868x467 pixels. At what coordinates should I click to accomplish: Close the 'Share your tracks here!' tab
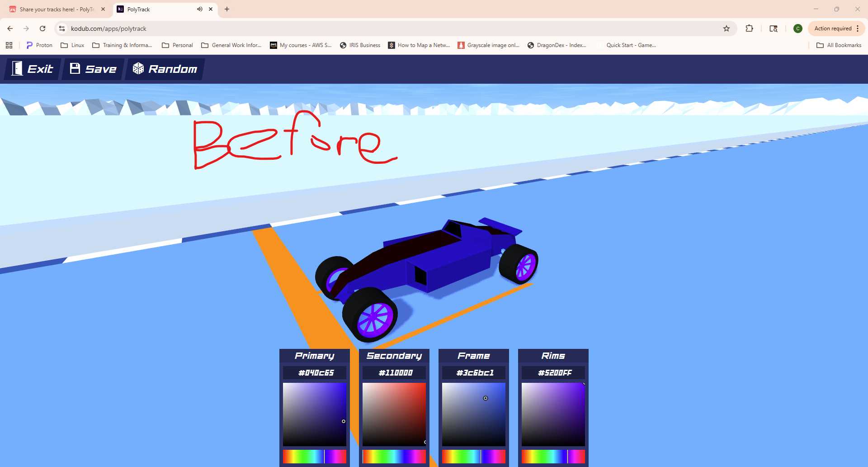click(103, 9)
